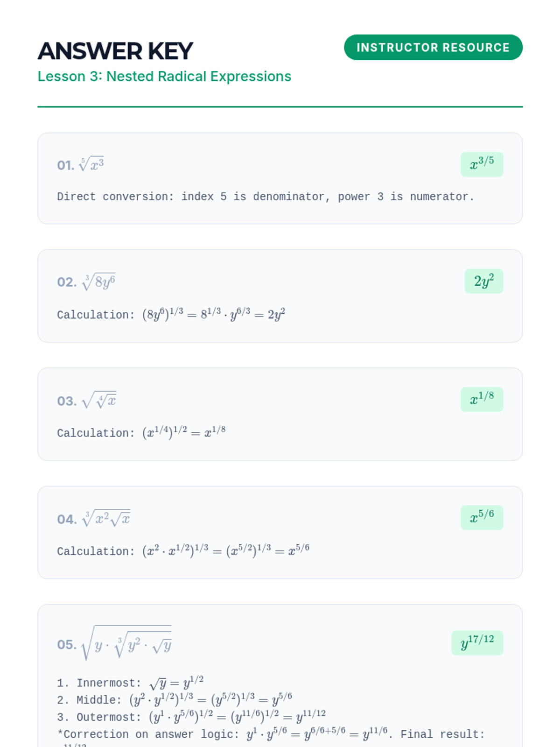
Task: Click the Direct conversion explanation text
Action: [x=265, y=197]
